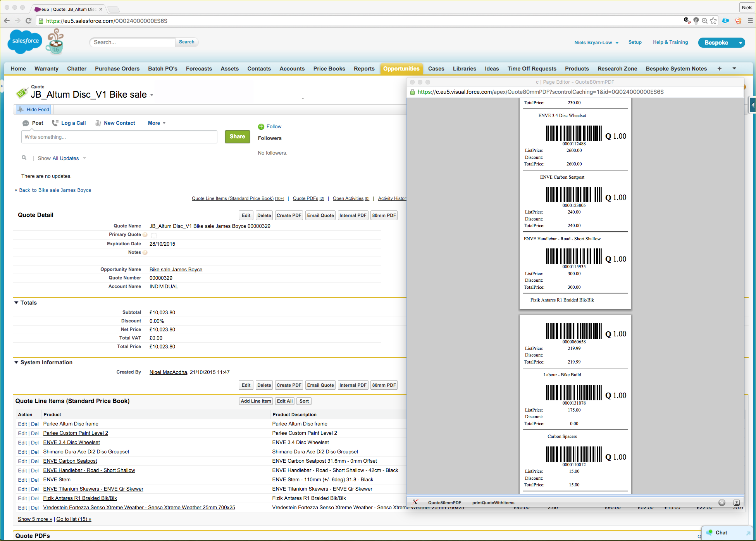The width and height of the screenshot is (756, 541).
Task: Click the feed search magnifier icon
Action: click(24, 158)
